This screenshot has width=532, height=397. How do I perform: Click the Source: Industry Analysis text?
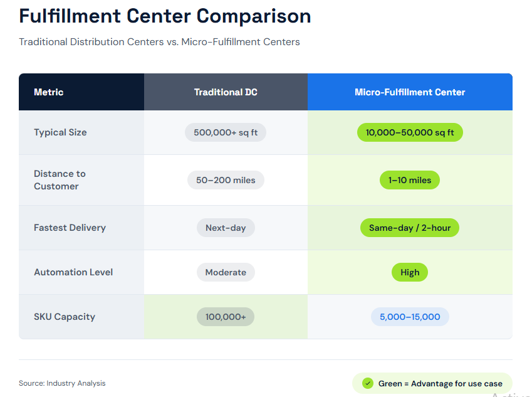click(62, 383)
